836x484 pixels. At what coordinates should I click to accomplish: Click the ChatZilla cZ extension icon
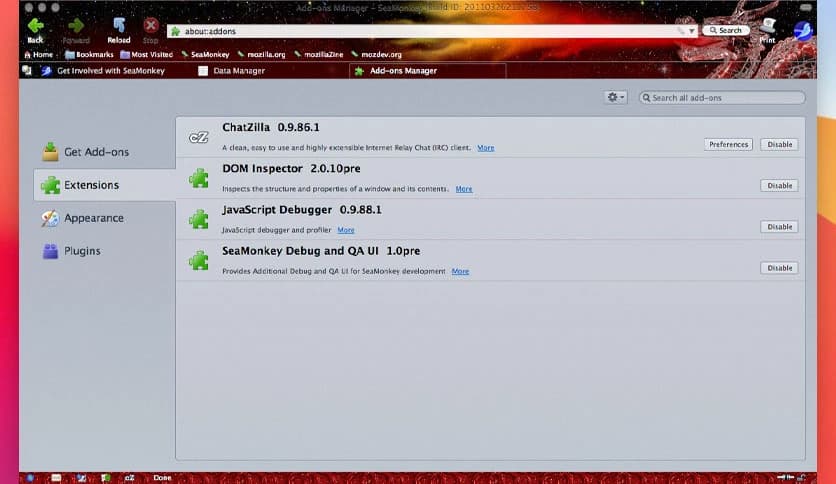pos(198,138)
